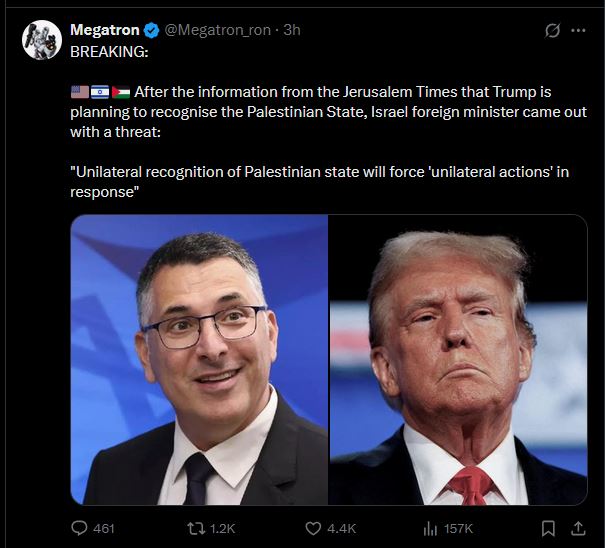605x548 pixels.
Task: Toggle the bookmark for this post
Action: coord(548,528)
